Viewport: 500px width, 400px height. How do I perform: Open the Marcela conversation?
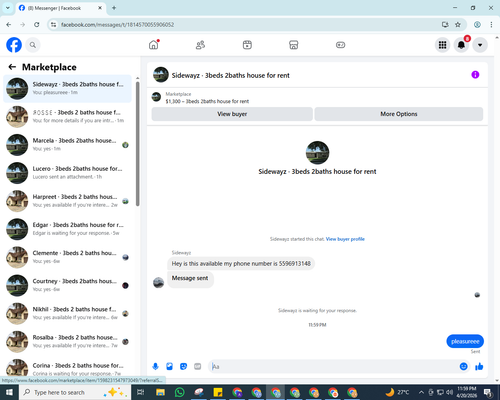pyautogui.click(x=67, y=145)
